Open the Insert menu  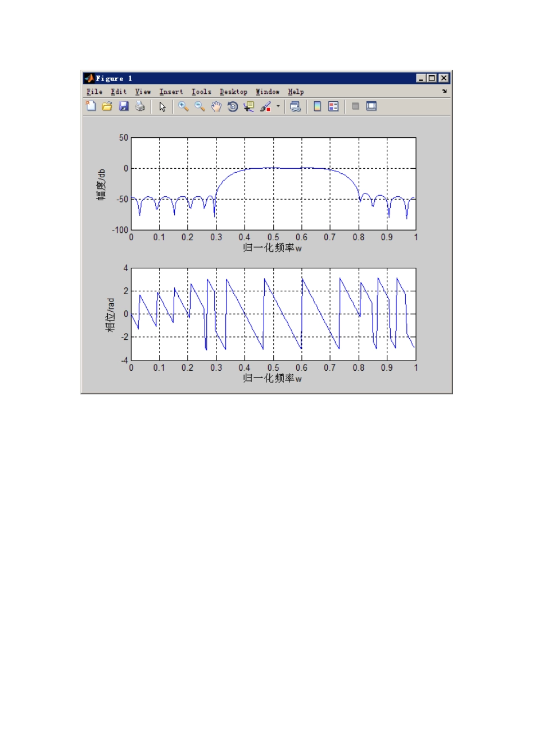(171, 92)
